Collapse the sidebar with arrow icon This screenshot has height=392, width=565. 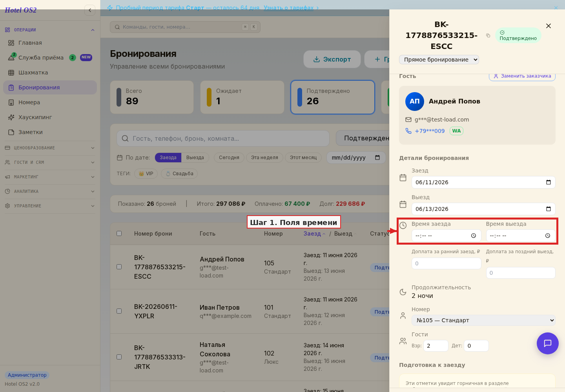pos(90,10)
